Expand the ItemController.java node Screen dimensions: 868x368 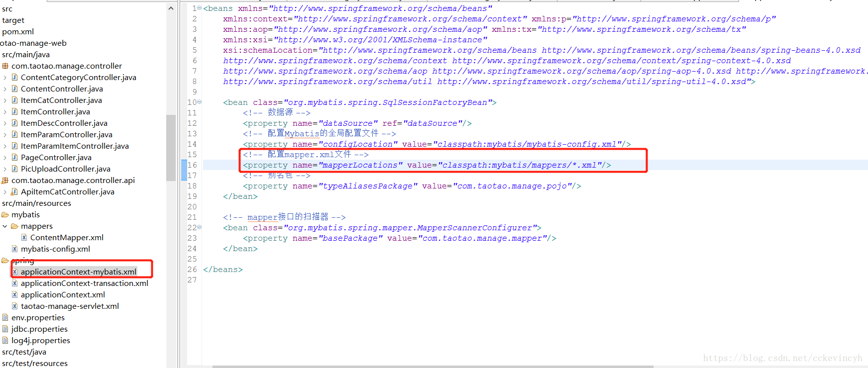click(5, 112)
